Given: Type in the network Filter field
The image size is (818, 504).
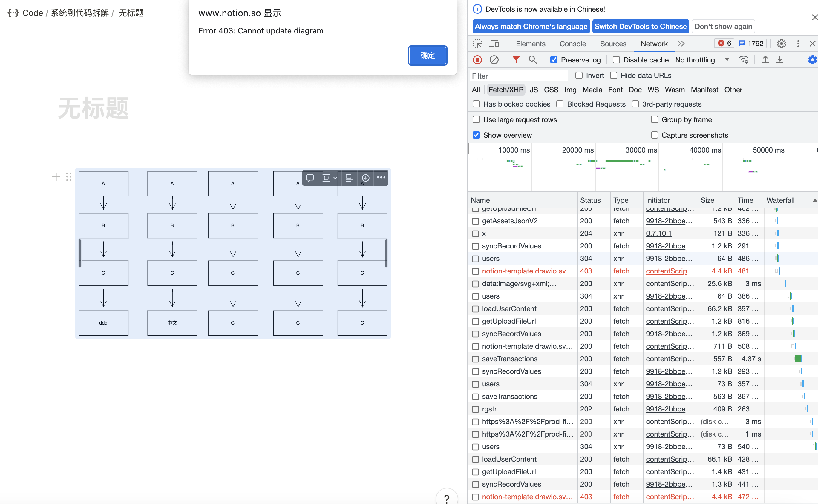Looking at the screenshot, I should 517,75.
